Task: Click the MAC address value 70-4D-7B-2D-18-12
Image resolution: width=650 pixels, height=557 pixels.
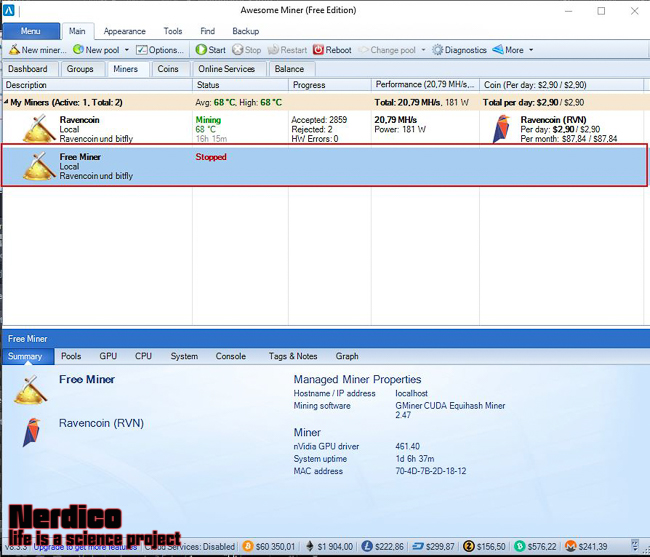Action: point(431,471)
